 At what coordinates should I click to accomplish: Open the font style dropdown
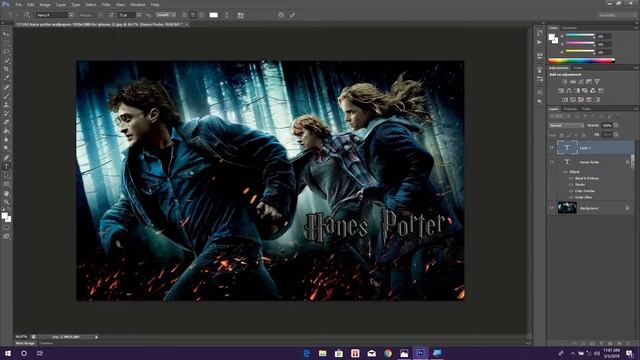[x=100, y=15]
